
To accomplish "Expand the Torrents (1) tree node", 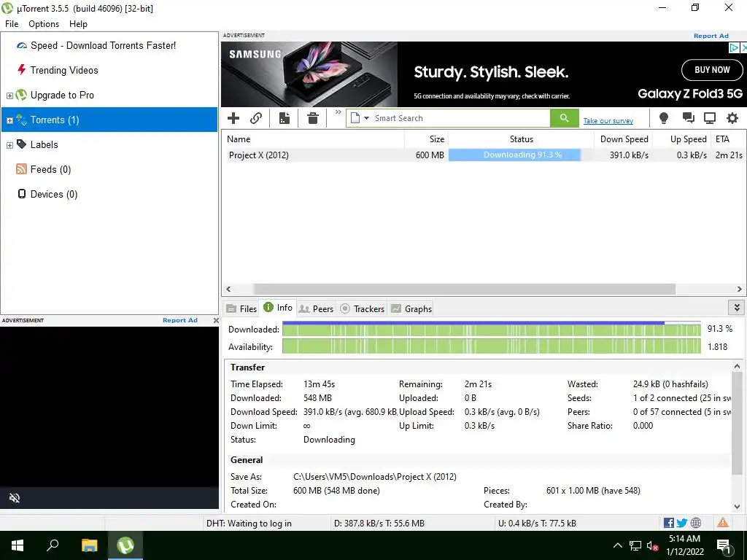I will click(9, 120).
